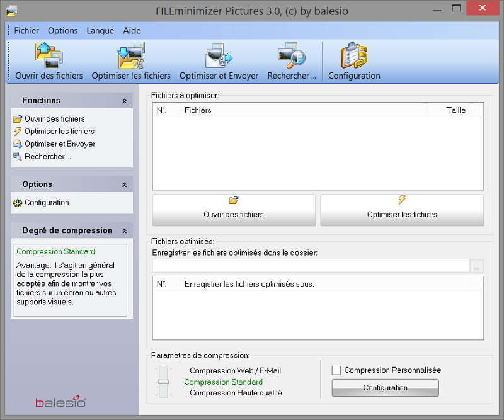This screenshot has width=504, height=420.
Task: Click the compression level slider handle
Action: (x=163, y=382)
